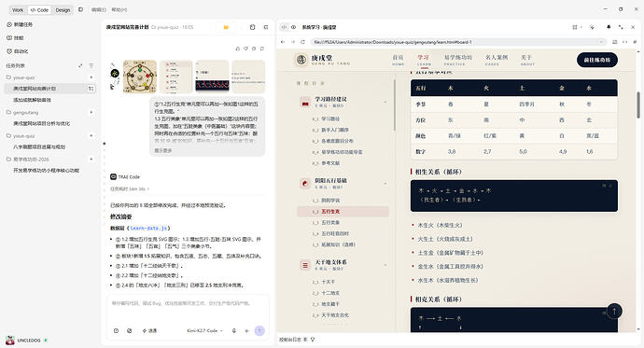Open the 帮助 menu
Screen dimensions: 644x348
[119, 9]
